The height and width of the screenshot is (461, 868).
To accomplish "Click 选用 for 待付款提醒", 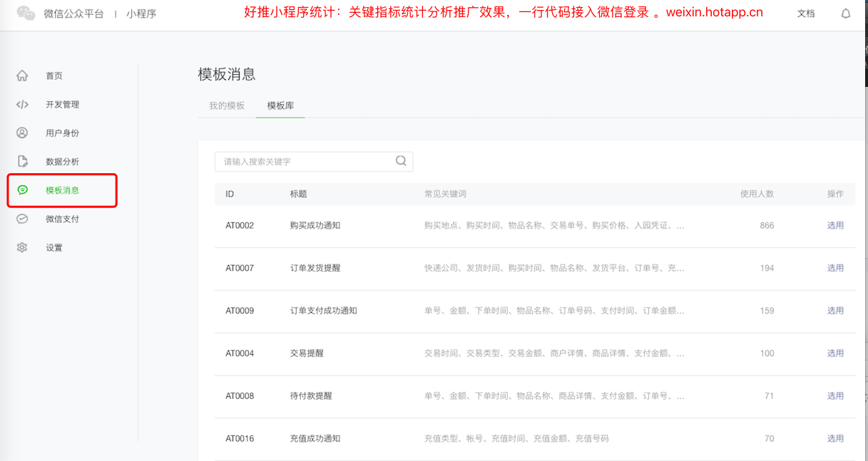I will click(x=835, y=396).
